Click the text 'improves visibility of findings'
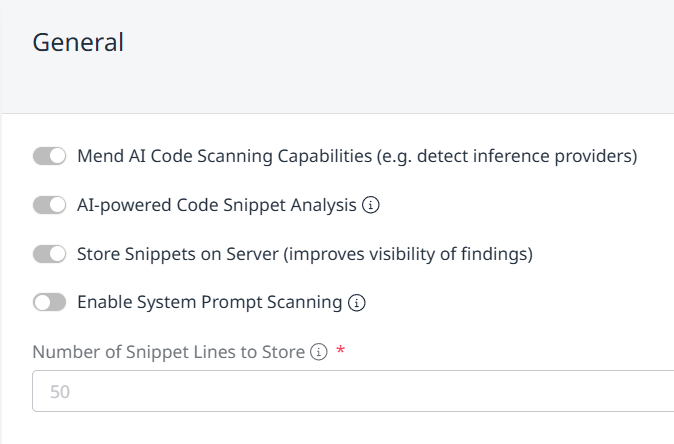674x444 pixels. click(x=408, y=254)
